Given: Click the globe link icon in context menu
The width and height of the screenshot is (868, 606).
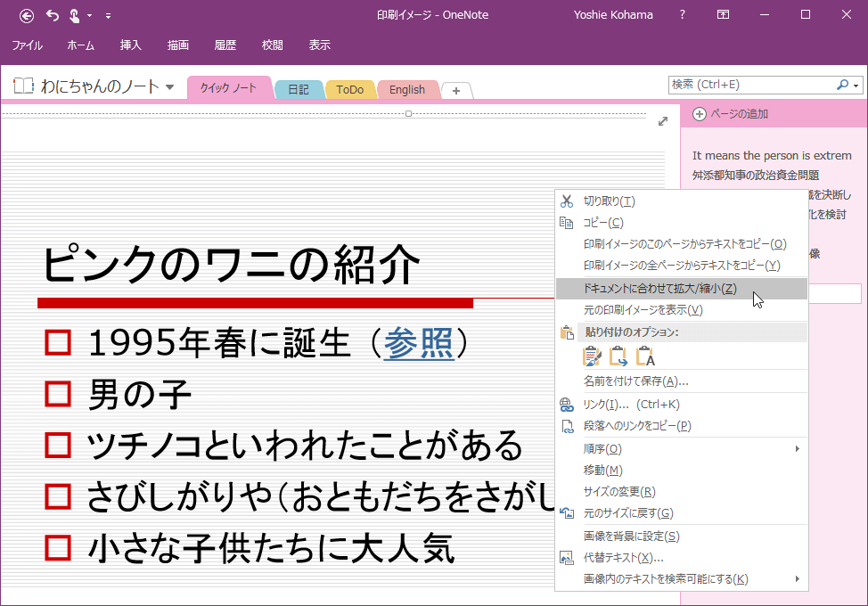Looking at the screenshot, I should tap(566, 405).
